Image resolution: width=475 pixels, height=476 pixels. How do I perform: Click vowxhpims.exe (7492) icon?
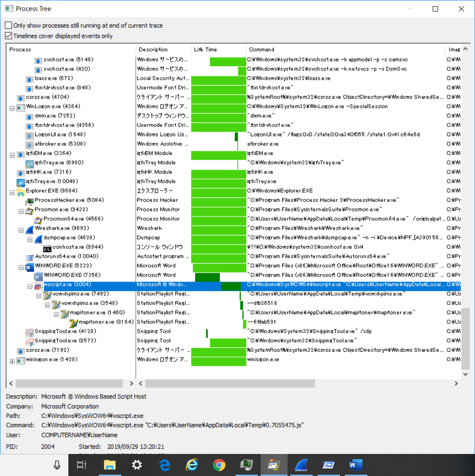[x=47, y=295]
